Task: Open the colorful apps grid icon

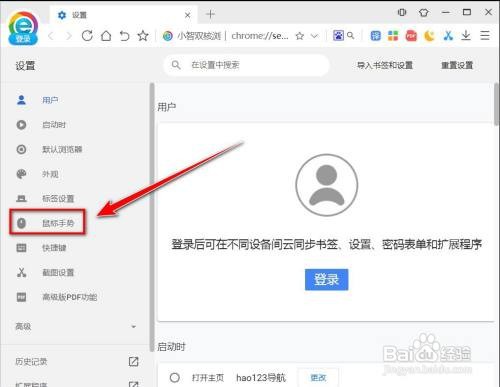Action: (x=393, y=35)
